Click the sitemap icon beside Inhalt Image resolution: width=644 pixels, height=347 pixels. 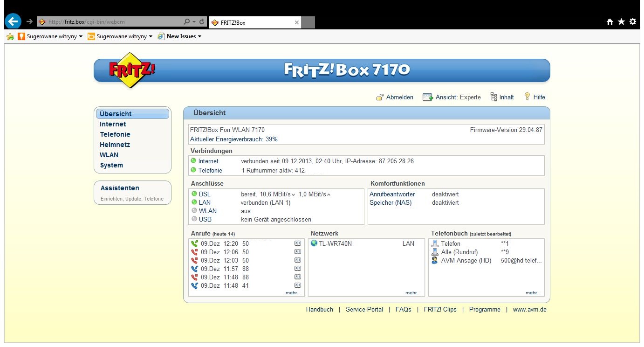pos(494,97)
